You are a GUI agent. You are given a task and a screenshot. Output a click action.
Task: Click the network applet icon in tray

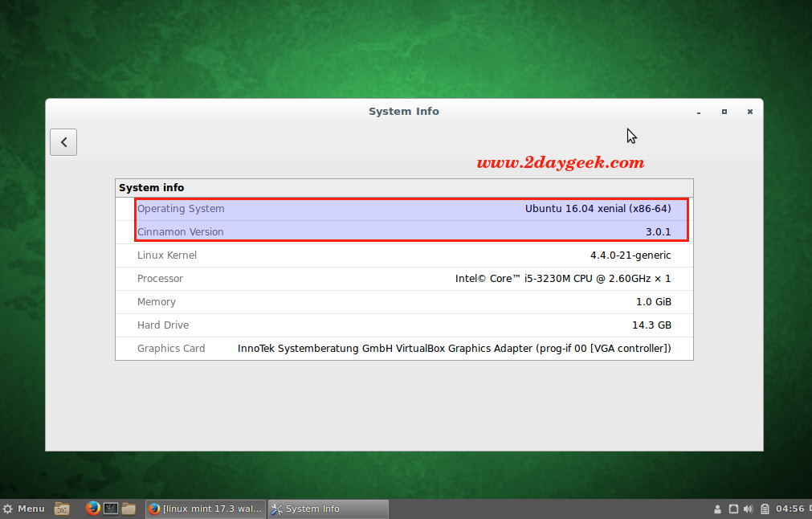733,509
